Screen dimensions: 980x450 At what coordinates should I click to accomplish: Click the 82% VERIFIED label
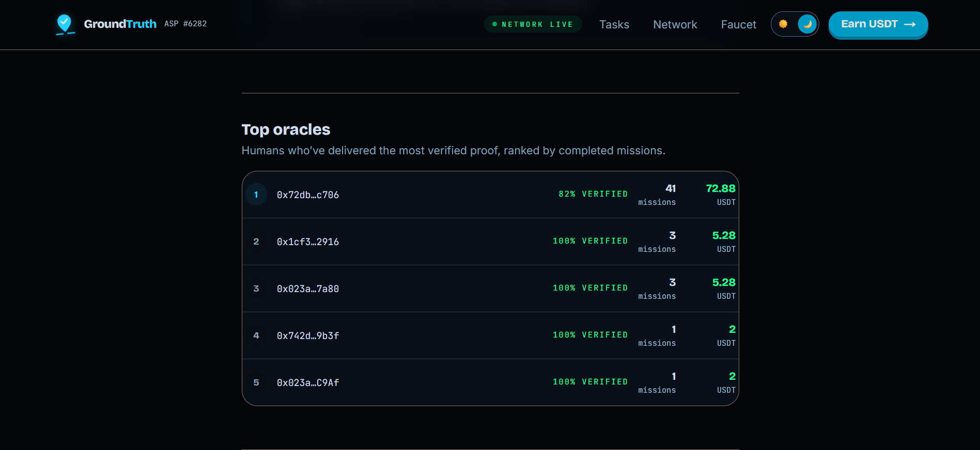(593, 194)
